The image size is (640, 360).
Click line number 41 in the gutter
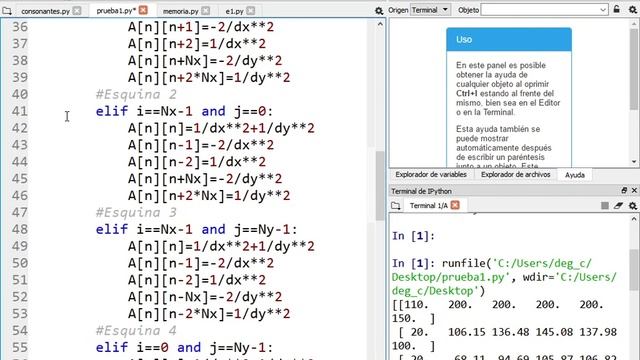coord(20,111)
